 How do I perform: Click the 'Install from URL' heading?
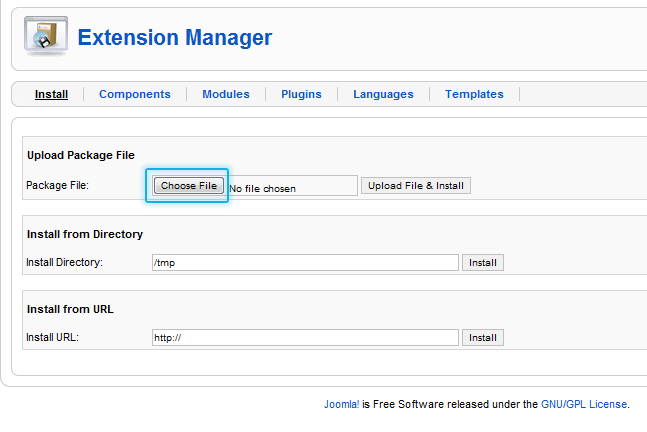[x=70, y=309]
